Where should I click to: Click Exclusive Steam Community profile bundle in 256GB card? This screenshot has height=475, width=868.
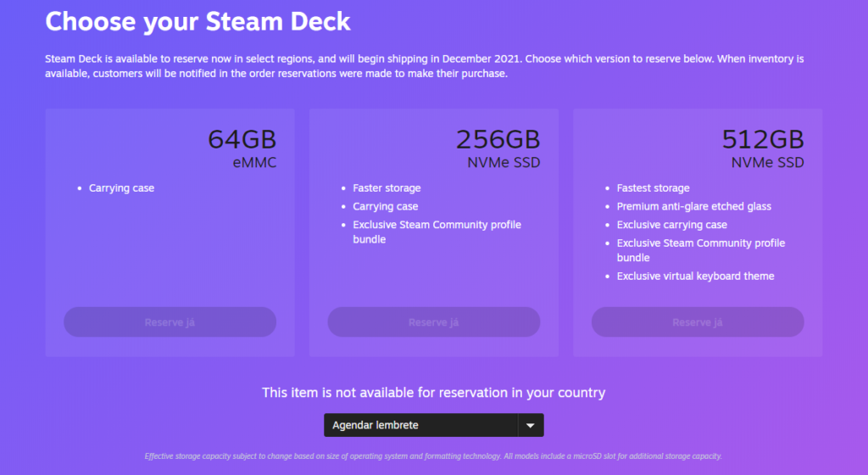pos(437,232)
